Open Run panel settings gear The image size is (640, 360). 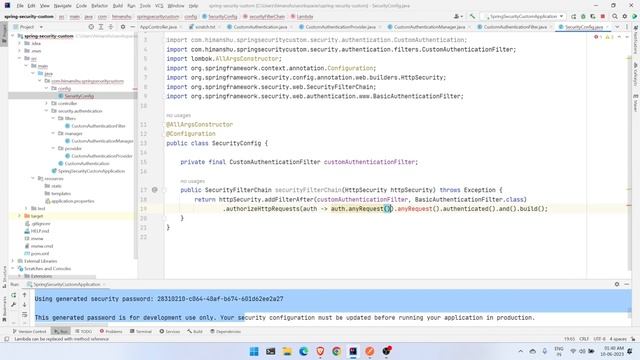tap(617, 284)
